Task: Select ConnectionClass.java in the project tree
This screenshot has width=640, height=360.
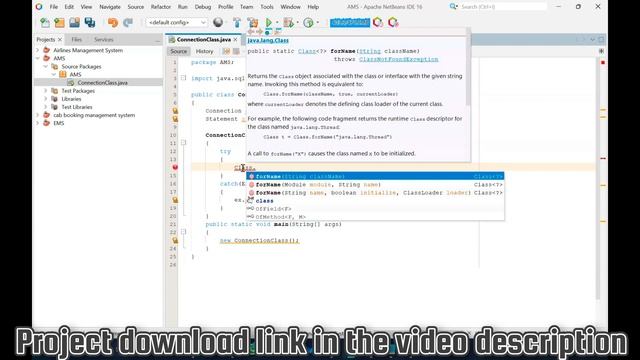Action: coord(102,82)
